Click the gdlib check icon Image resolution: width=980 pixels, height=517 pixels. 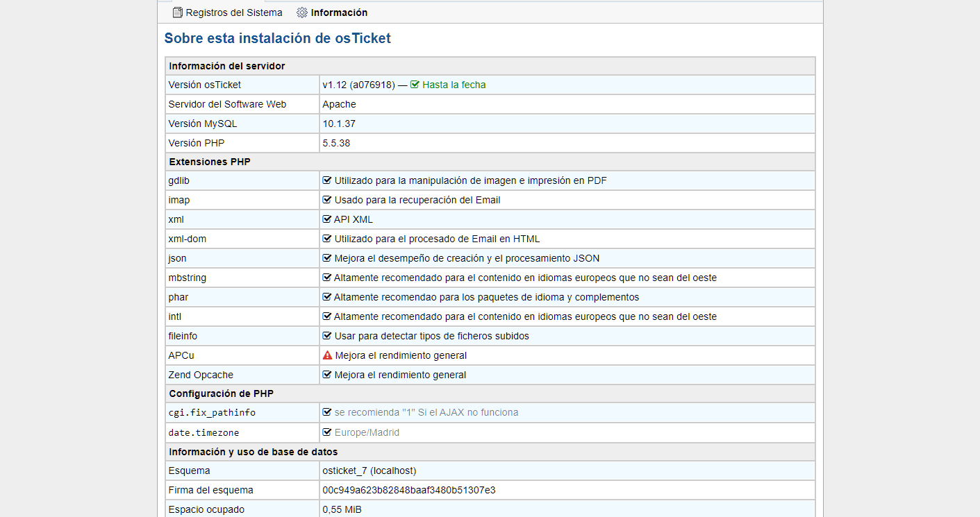(x=327, y=180)
